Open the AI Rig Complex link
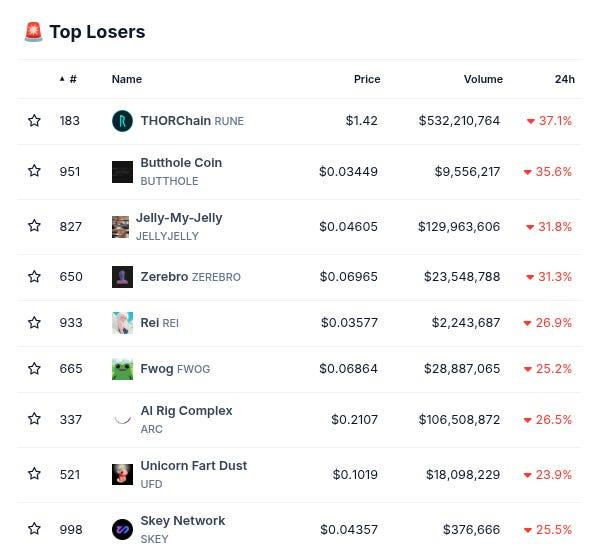Viewport: 595px width, 553px height. pos(186,411)
